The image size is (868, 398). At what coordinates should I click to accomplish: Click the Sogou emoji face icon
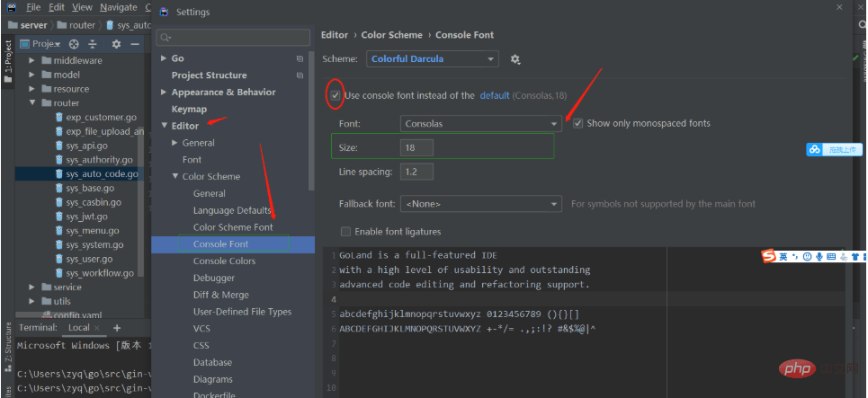pyautogui.click(x=807, y=256)
